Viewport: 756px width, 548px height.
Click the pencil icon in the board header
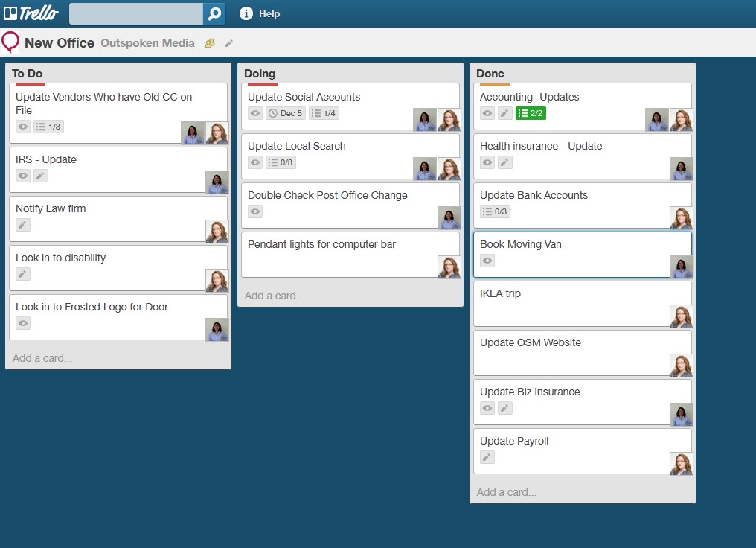[x=229, y=43]
